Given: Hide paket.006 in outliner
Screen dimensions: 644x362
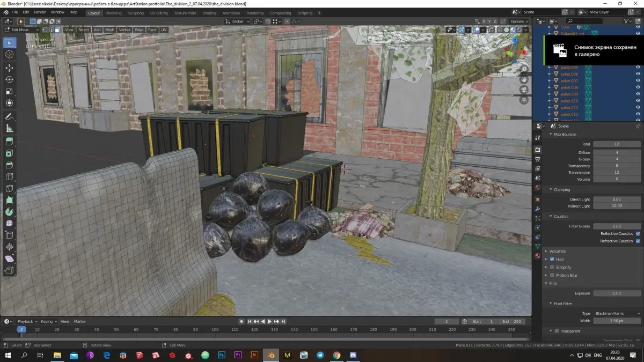Looking at the screenshot, I should click(x=638, y=74).
